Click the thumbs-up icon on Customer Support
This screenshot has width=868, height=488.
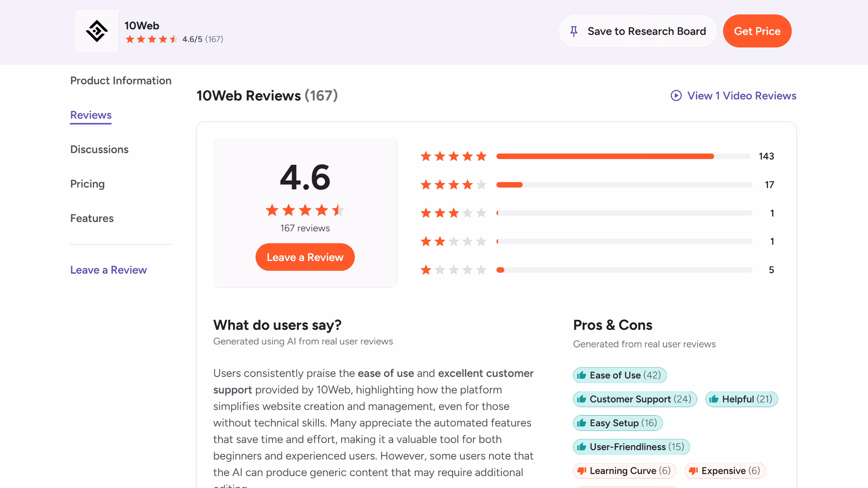581,399
